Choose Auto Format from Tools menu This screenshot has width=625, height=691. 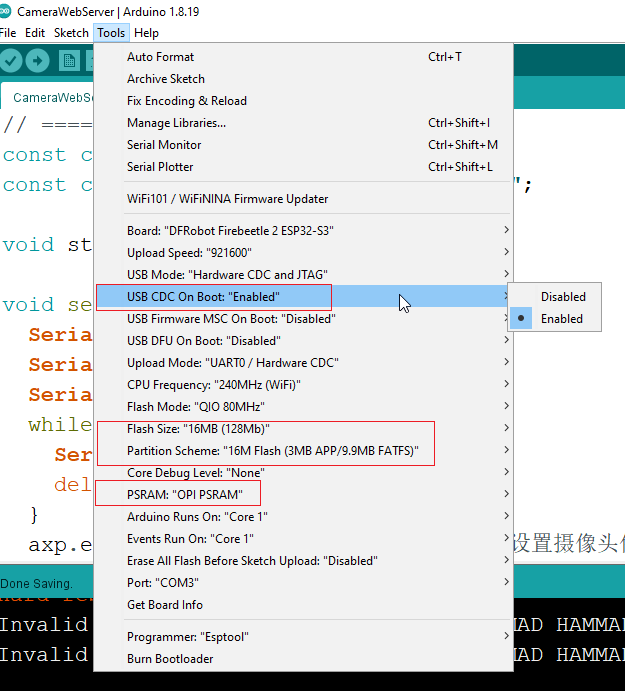303,57
